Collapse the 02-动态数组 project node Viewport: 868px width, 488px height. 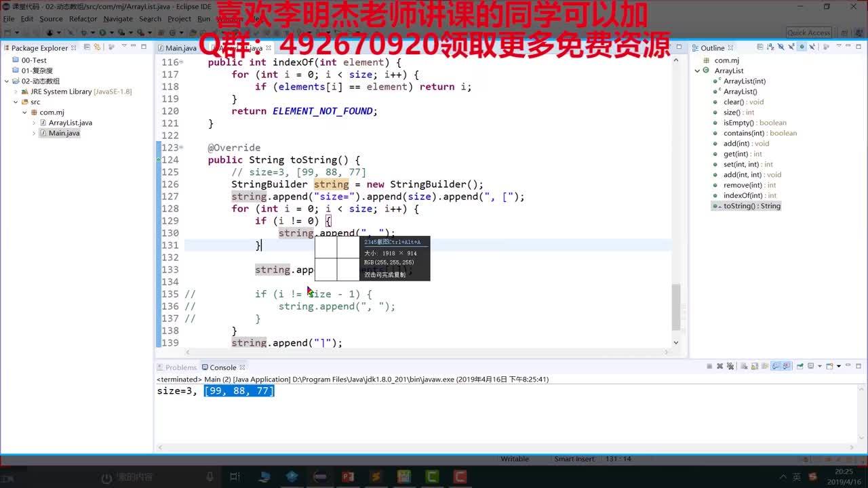[7, 81]
